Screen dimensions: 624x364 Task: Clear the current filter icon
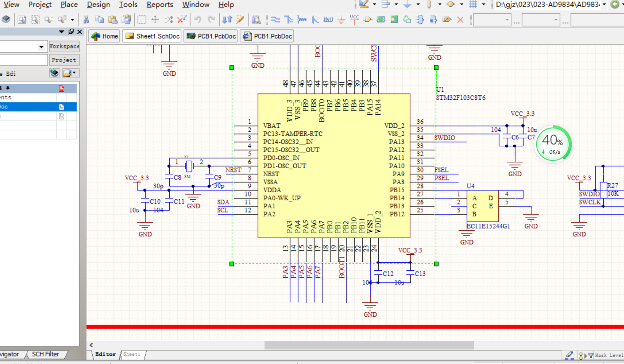[x=182, y=19]
